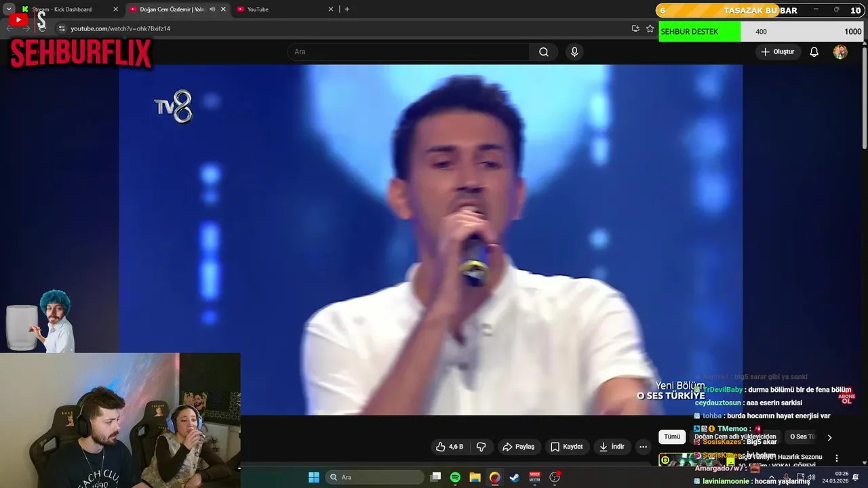The width and height of the screenshot is (868, 488).
Task: Close the Doğan Cem Özdemir tab
Action: click(223, 9)
